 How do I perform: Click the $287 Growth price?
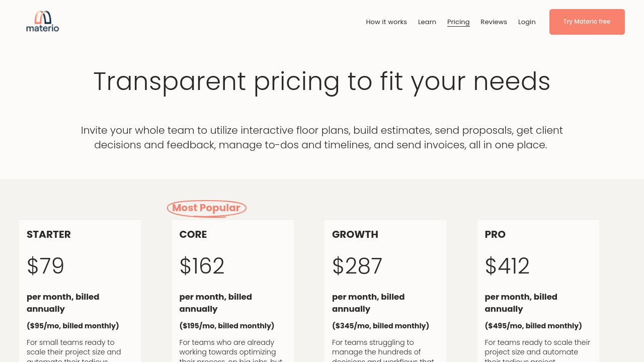(x=357, y=266)
